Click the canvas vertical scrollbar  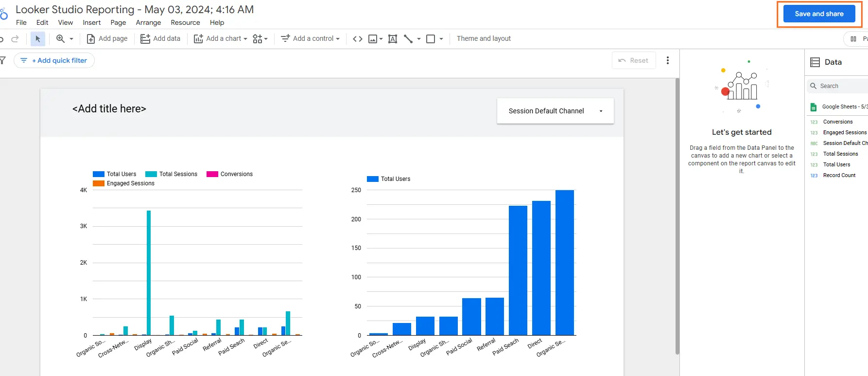[677, 216]
